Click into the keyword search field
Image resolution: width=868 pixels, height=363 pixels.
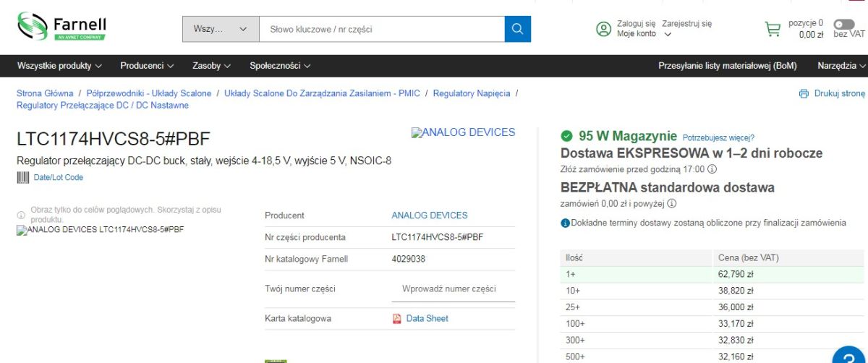(382, 29)
